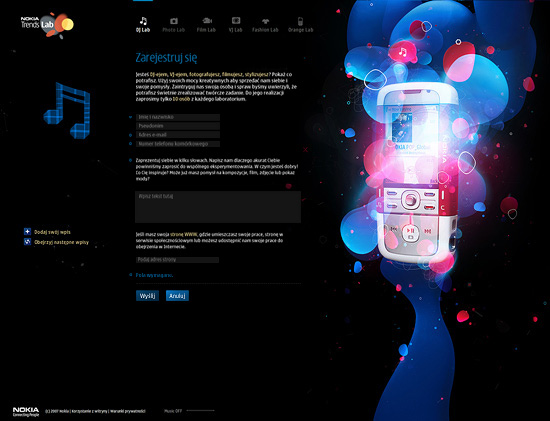Adjust the music volume slider in footer

click(200, 410)
